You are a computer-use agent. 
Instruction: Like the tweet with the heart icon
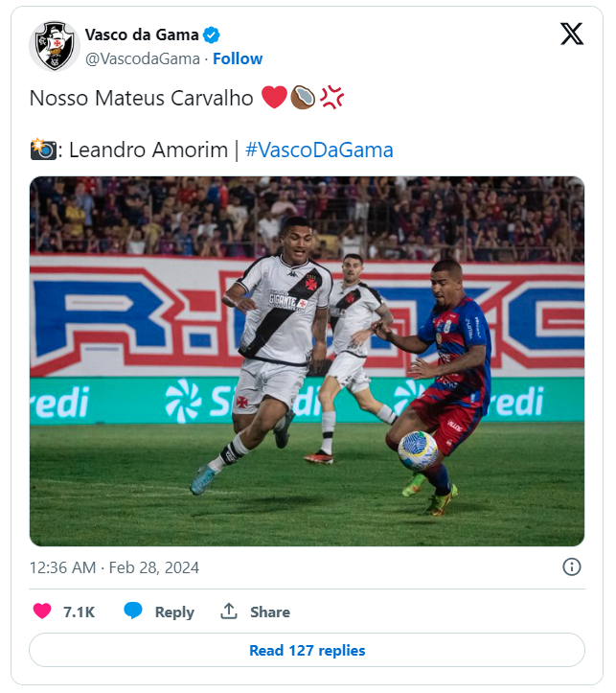[x=42, y=612]
